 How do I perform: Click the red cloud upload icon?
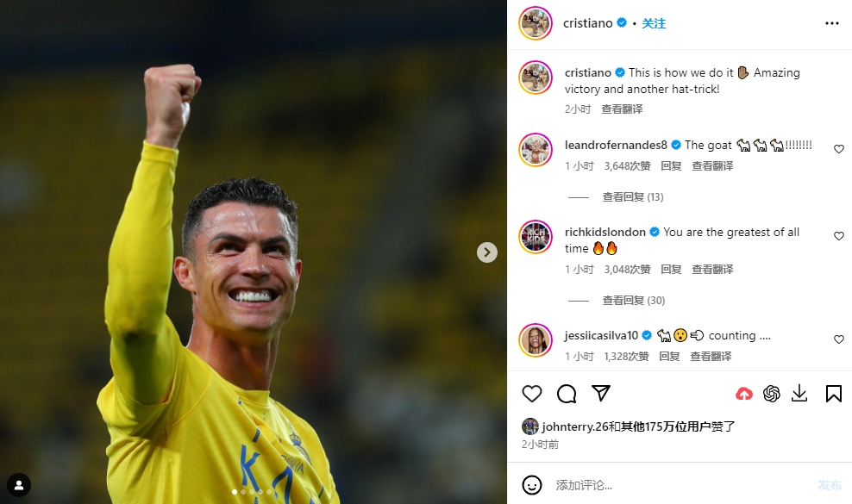[x=744, y=394]
